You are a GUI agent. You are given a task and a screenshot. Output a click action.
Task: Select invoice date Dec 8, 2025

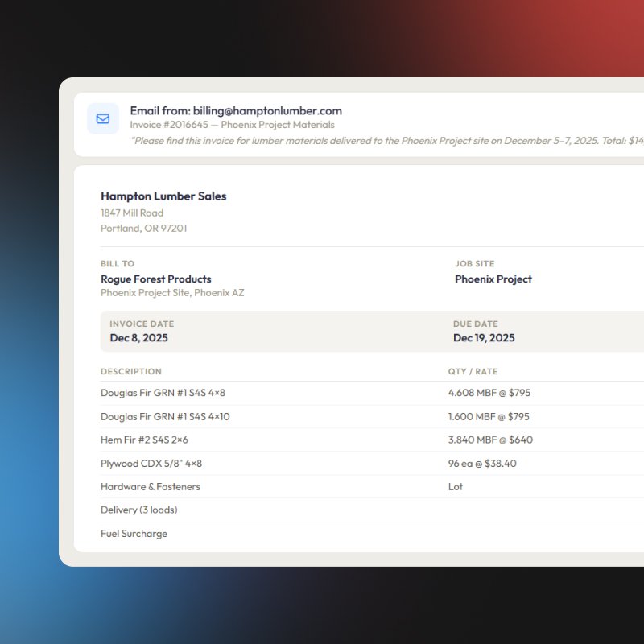[138, 338]
